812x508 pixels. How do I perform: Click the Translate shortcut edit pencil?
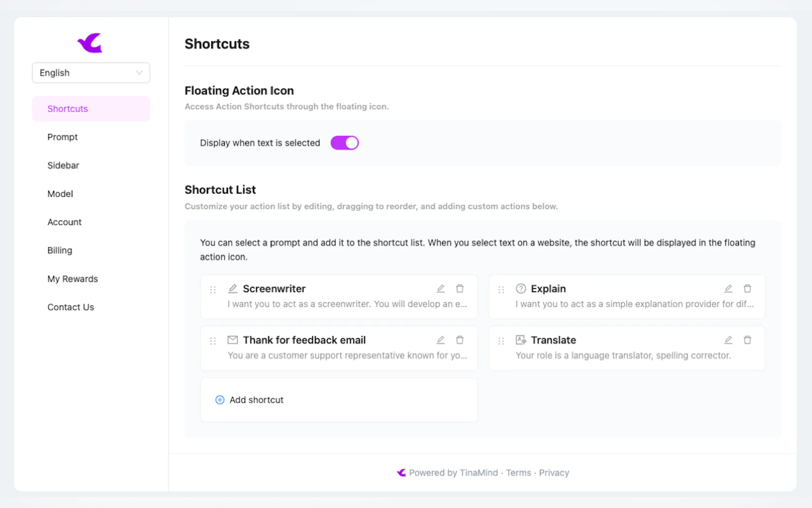pyautogui.click(x=728, y=340)
